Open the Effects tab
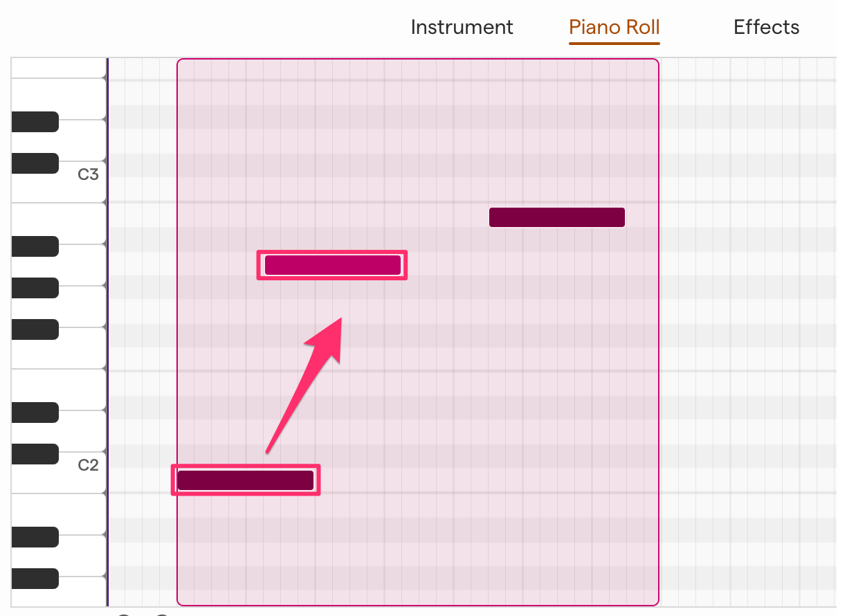 pyautogui.click(x=766, y=27)
